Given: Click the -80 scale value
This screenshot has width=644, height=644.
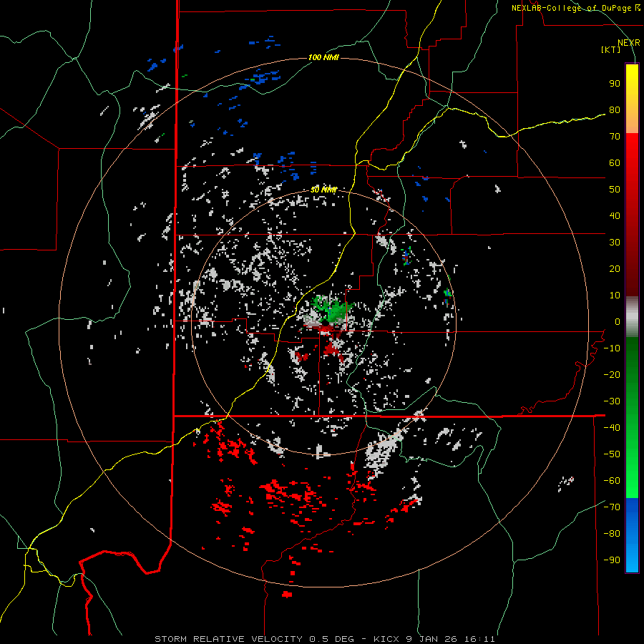Looking at the screenshot, I should [x=612, y=534].
